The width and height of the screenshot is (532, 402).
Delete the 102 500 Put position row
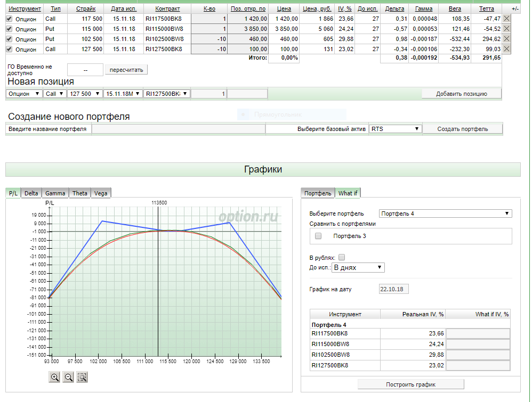(506, 39)
